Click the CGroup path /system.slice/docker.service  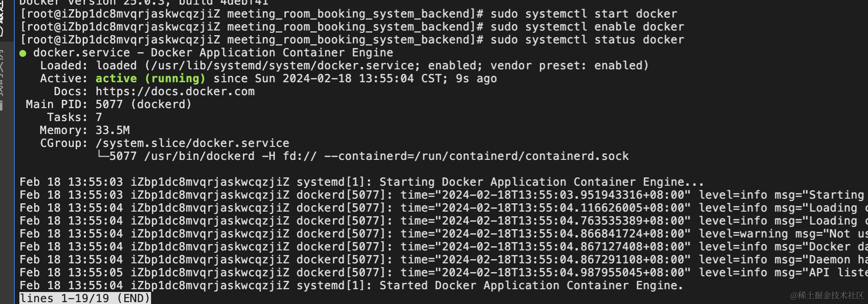point(193,143)
